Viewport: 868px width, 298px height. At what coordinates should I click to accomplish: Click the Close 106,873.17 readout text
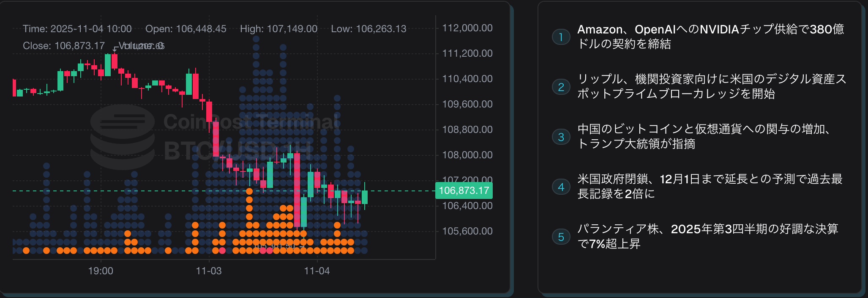(x=64, y=46)
